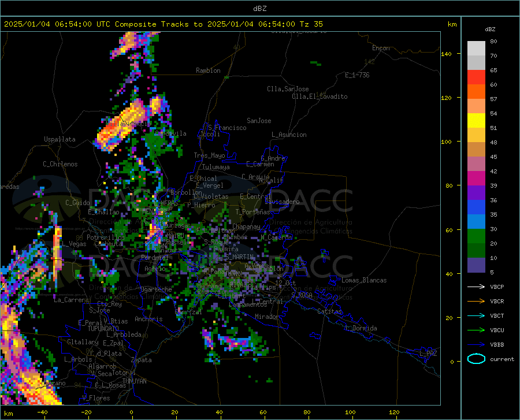Click the C_Chilenos label
The width and height of the screenshot is (520, 420).
[x=60, y=164]
